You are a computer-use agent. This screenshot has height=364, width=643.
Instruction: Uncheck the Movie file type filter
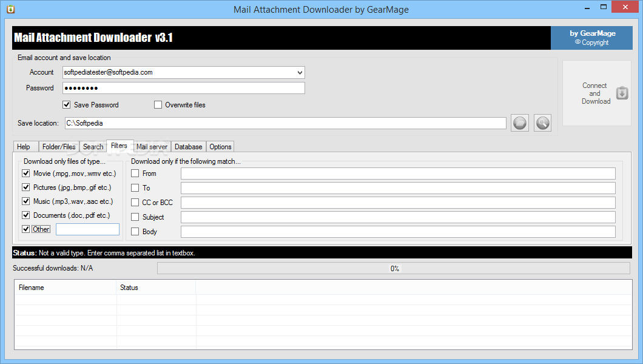click(26, 173)
